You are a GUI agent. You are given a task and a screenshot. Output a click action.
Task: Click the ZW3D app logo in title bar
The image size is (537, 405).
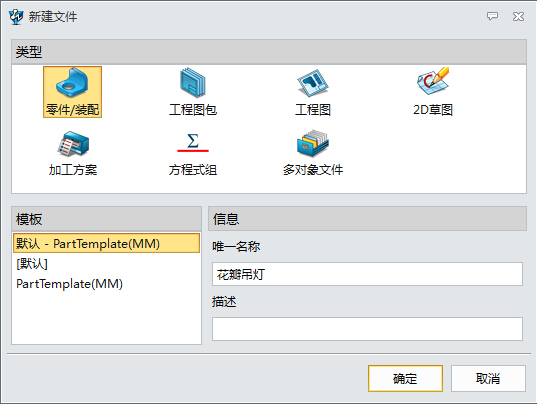(x=16, y=17)
